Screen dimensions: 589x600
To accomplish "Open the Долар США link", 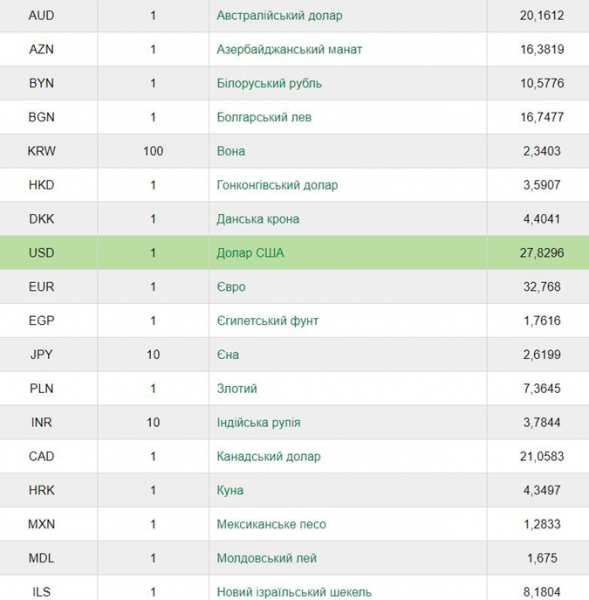I will coord(250,253).
